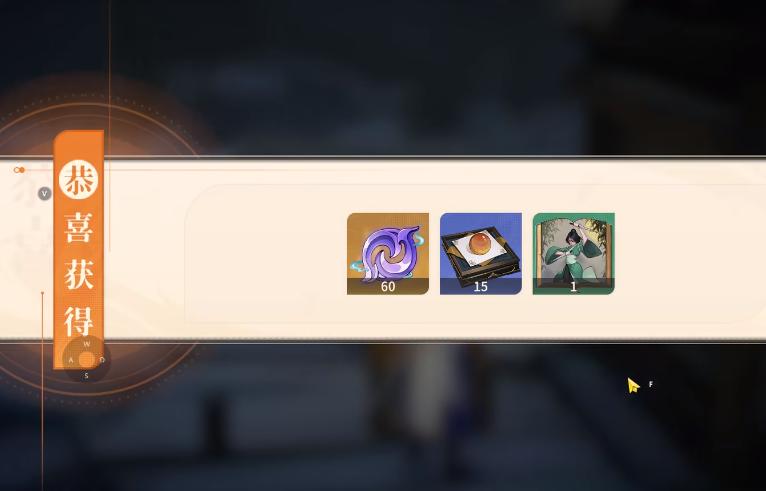Click the quantity label 1 on character card
Screen dimensions: 766x491
pos(574,287)
